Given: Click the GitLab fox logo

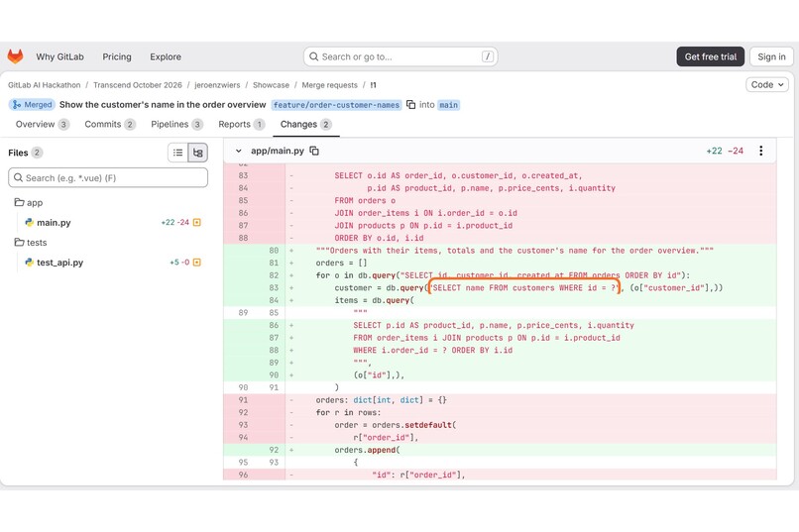Looking at the screenshot, I should click(x=15, y=56).
